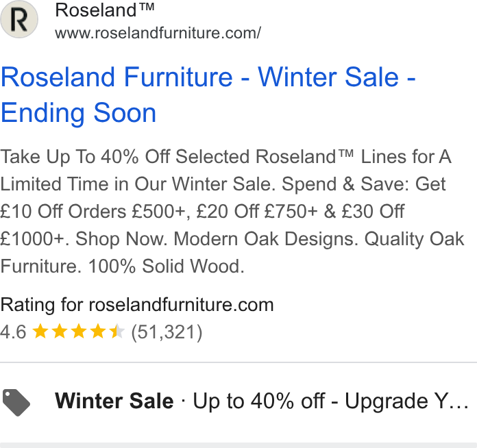Click the third gold rating star
Viewport: 477px width, 448px height.
(79, 332)
